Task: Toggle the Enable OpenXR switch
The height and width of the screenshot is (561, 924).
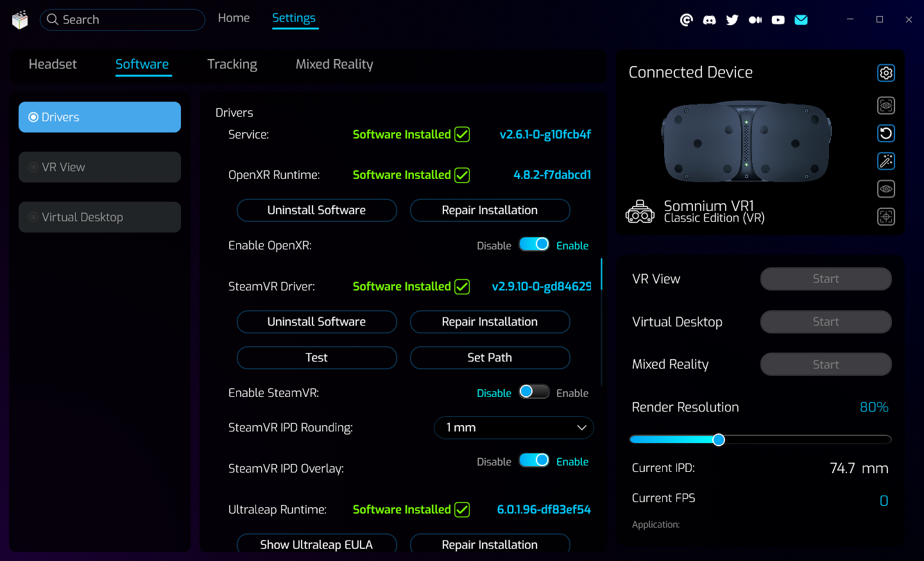Action: point(534,244)
